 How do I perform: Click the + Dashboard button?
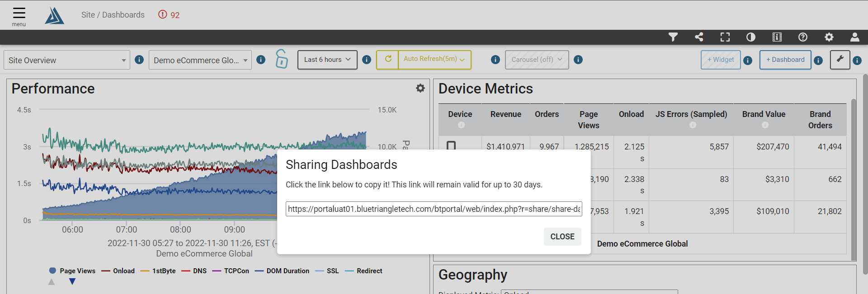[x=785, y=60]
